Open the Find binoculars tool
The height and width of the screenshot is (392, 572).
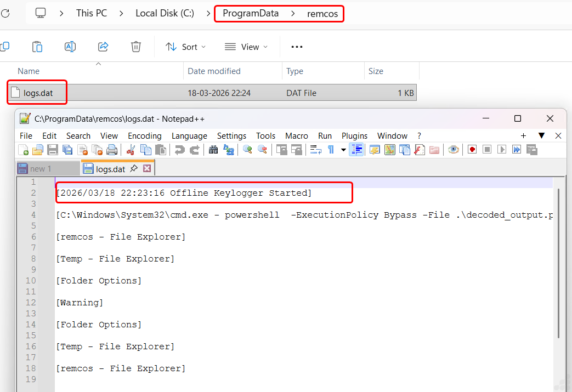click(213, 150)
